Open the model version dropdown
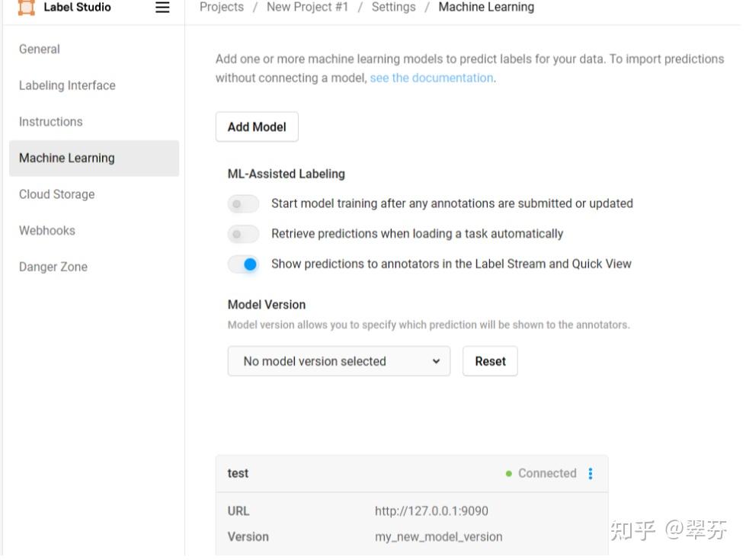This screenshot has height=560, width=746. (x=338, y=362)
